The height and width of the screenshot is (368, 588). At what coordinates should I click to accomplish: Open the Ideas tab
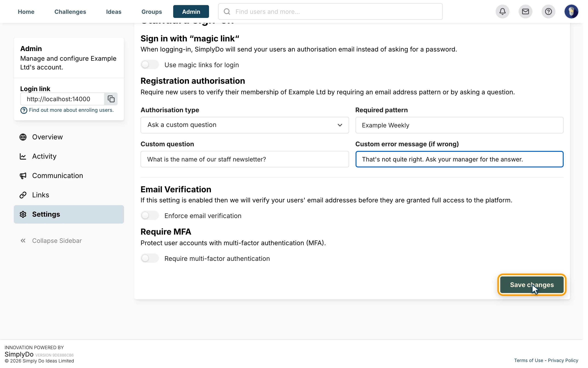tap(114, 12)
